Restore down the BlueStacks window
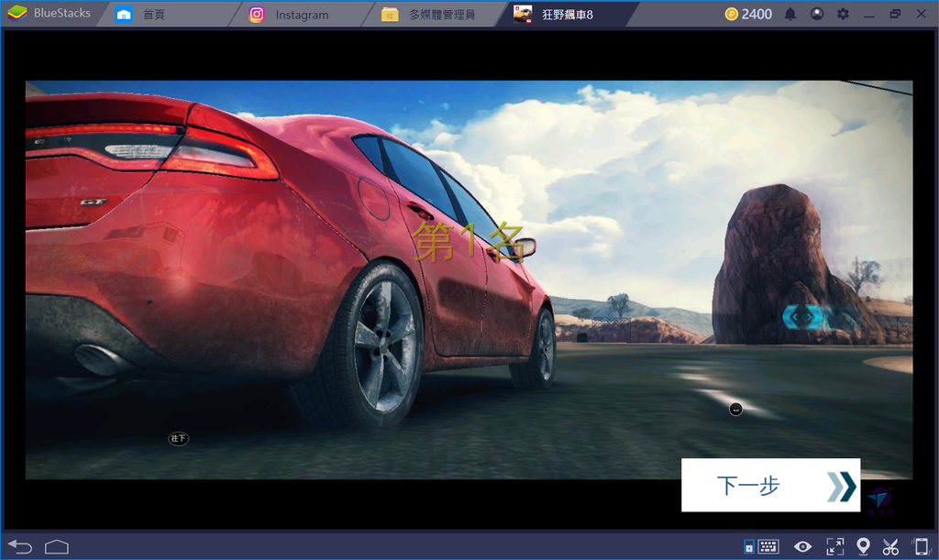939x560 pixels. pos(895,14)
